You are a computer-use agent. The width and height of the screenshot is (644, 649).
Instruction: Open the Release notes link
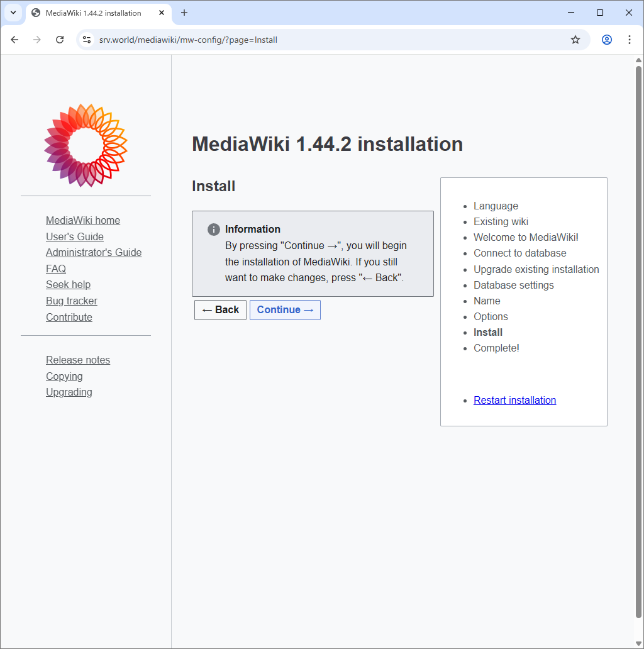coord(78,360)
